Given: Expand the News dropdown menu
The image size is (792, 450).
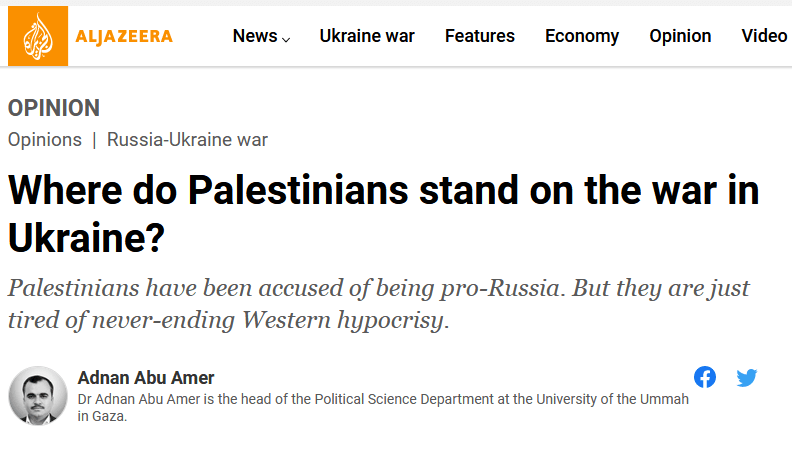Looking at the screenshot, I should click(x=261, y=36).
